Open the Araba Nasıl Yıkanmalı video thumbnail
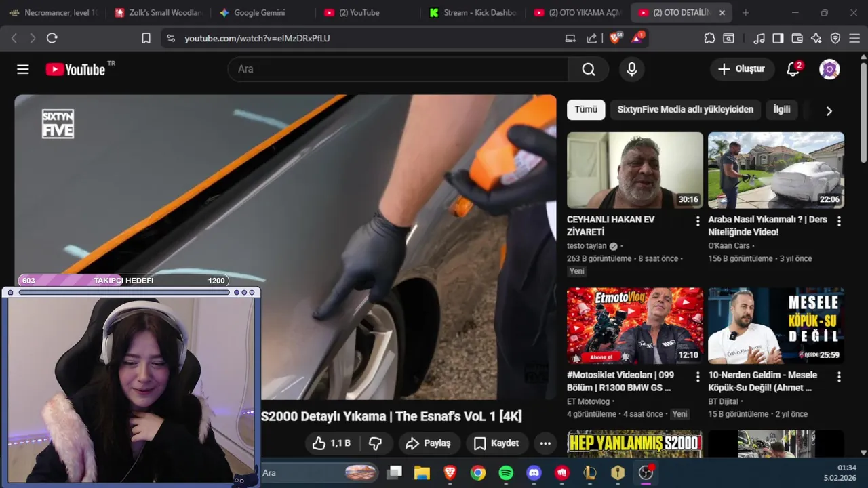868x488 pixels. click(776, 170)
